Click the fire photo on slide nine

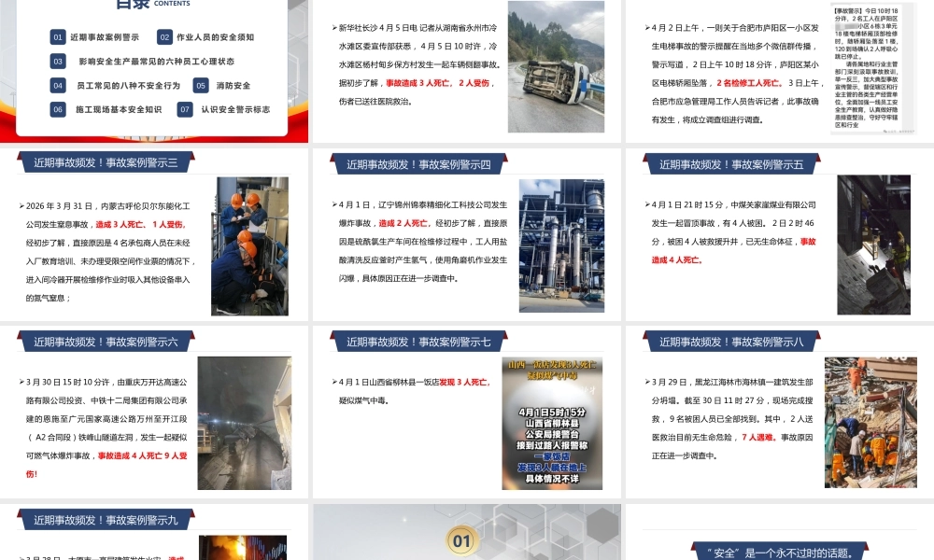coord(243,548)
